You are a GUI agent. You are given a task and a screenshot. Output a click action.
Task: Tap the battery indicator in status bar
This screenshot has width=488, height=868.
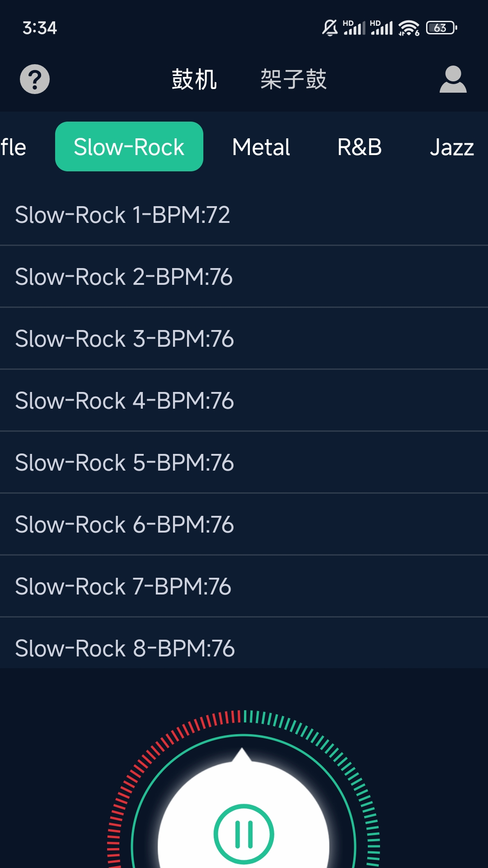pyautogui.click(x=441, y=28)
